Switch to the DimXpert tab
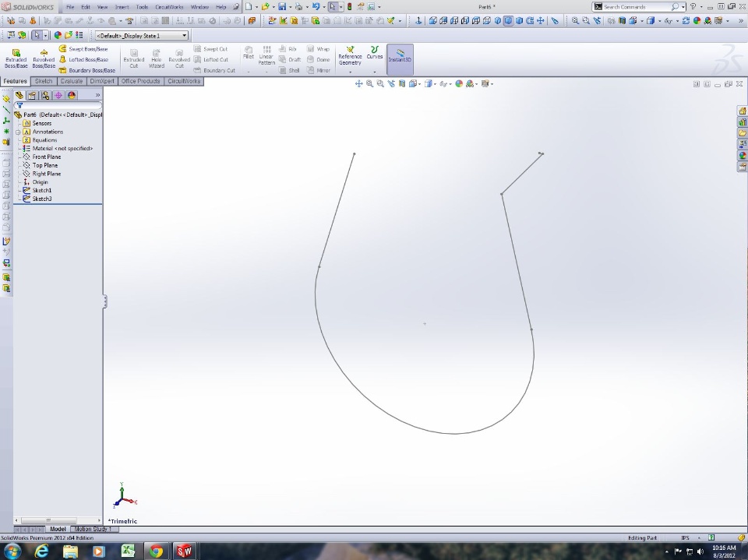The height and width of the screenshot is (560, 748). (x=102, y=81)
